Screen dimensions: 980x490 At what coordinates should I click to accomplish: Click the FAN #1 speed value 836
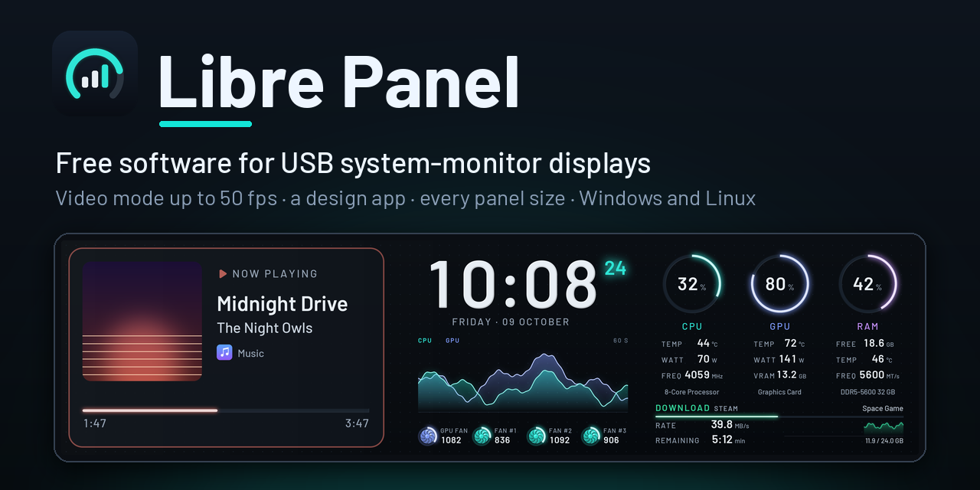coord(502,440)
